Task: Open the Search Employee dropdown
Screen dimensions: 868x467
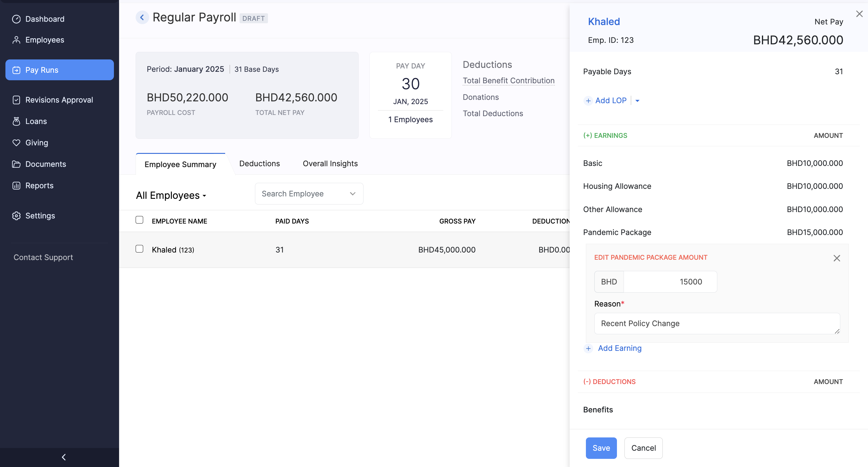Action: click(x=352, y=194)
